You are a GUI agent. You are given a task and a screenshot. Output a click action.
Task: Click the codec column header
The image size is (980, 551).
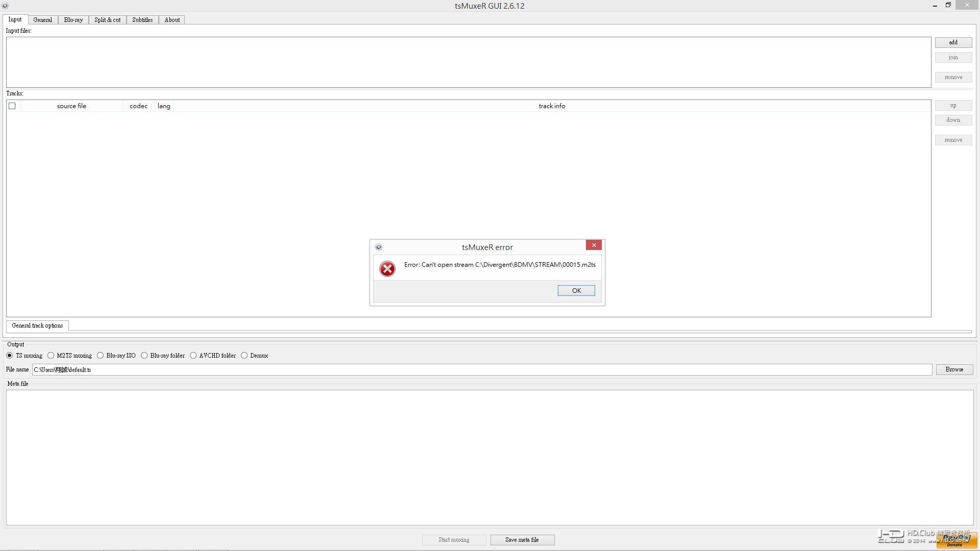138,106
